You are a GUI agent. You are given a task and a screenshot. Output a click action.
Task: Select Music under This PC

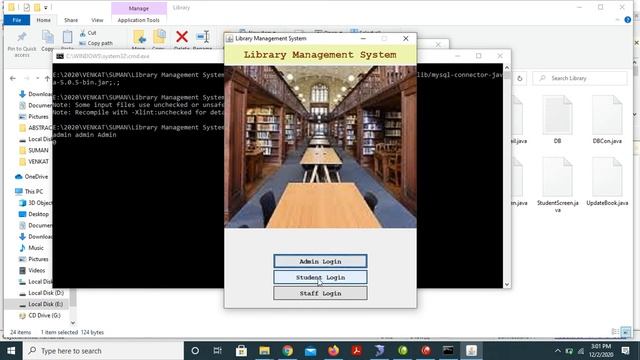click(x=31, y=248)
